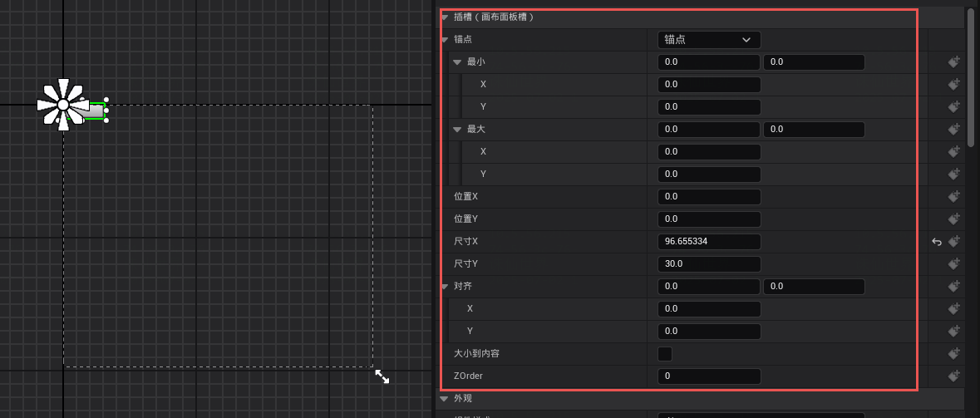This screenshot has width=980, height=418.
Task: Collapse the 锚点 property group
Action: point(445,40)
